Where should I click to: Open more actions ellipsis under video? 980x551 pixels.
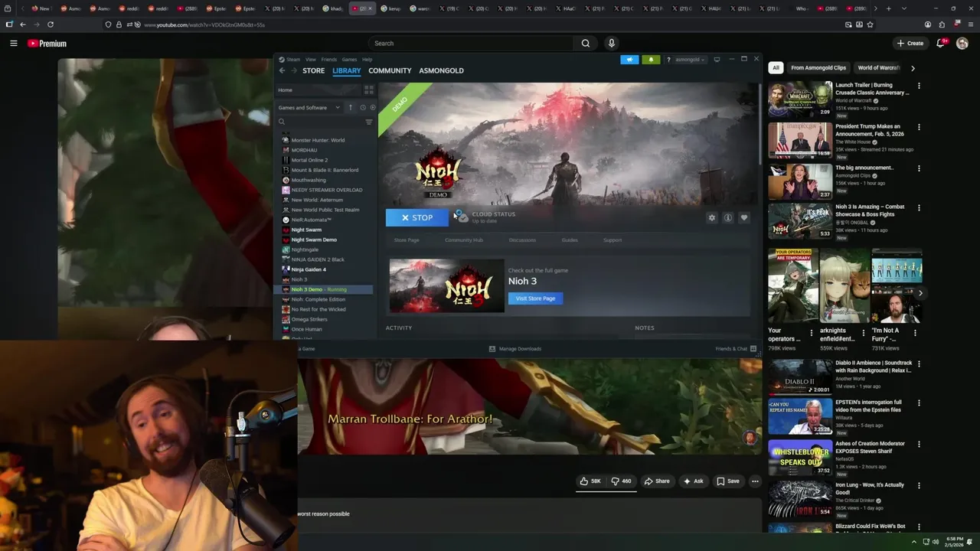pos(755,481)
